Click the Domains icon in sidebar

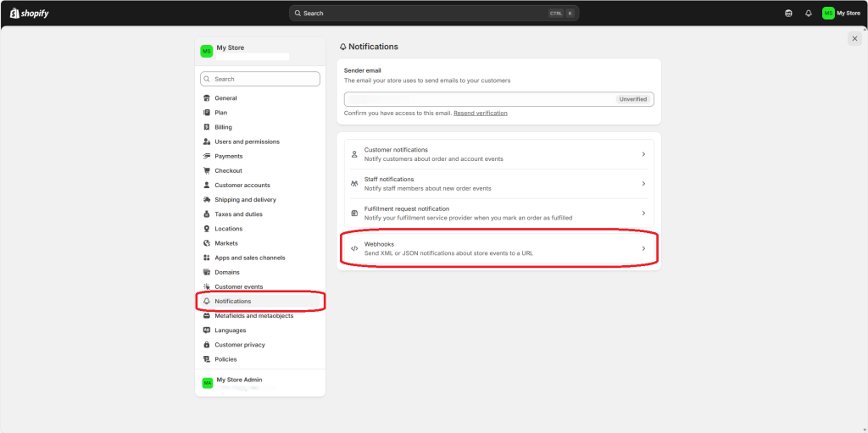point(207,272)
